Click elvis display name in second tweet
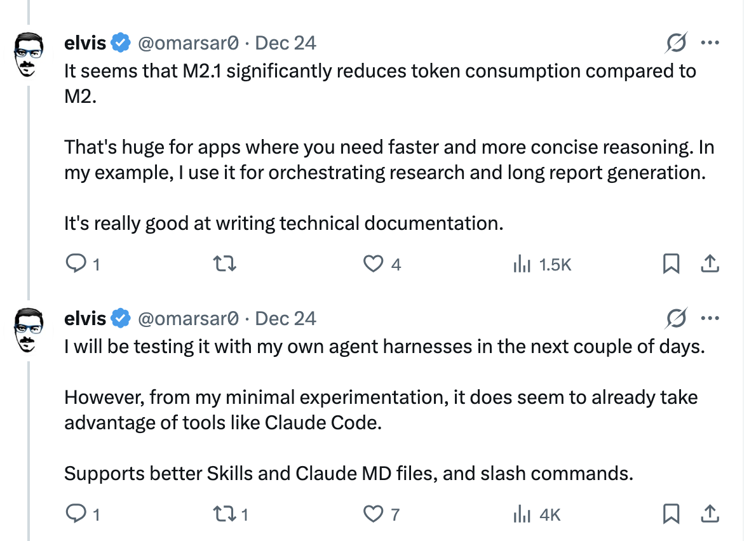The image size is (756, 541). (85, 318)
